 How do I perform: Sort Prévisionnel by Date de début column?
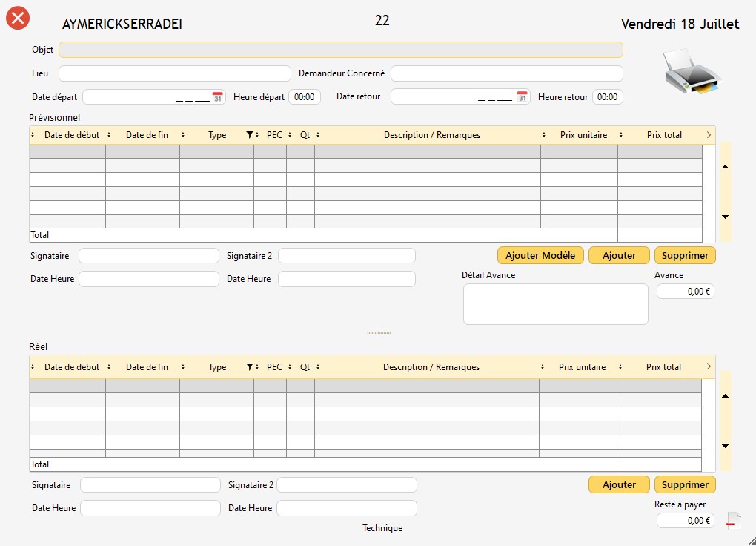pos(71,135)
